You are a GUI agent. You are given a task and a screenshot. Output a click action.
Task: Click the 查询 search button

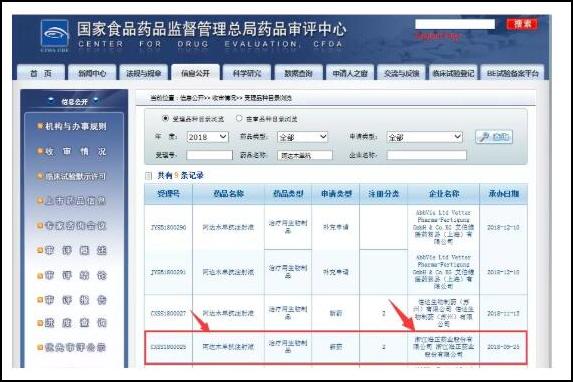coord(494,137)
